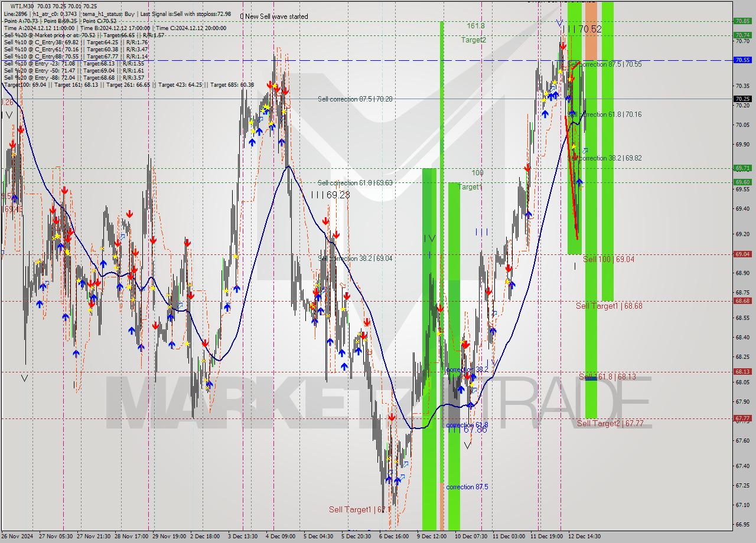Viewport: 756px width, 543px height.
Task: Click the red 67.77 price tag
Action: (x=742, y=418)
